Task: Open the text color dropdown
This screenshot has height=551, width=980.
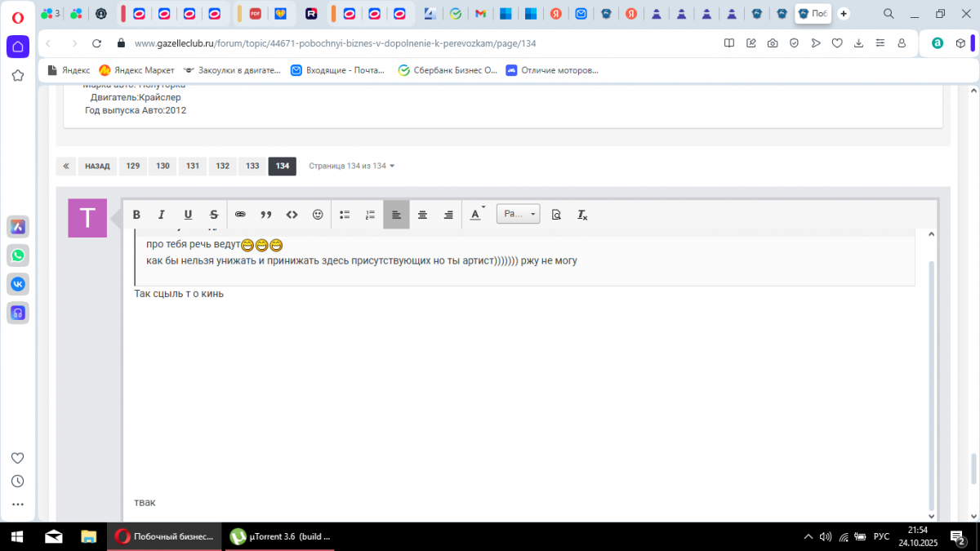Action: pyautogui.click(x=477, y=215)
